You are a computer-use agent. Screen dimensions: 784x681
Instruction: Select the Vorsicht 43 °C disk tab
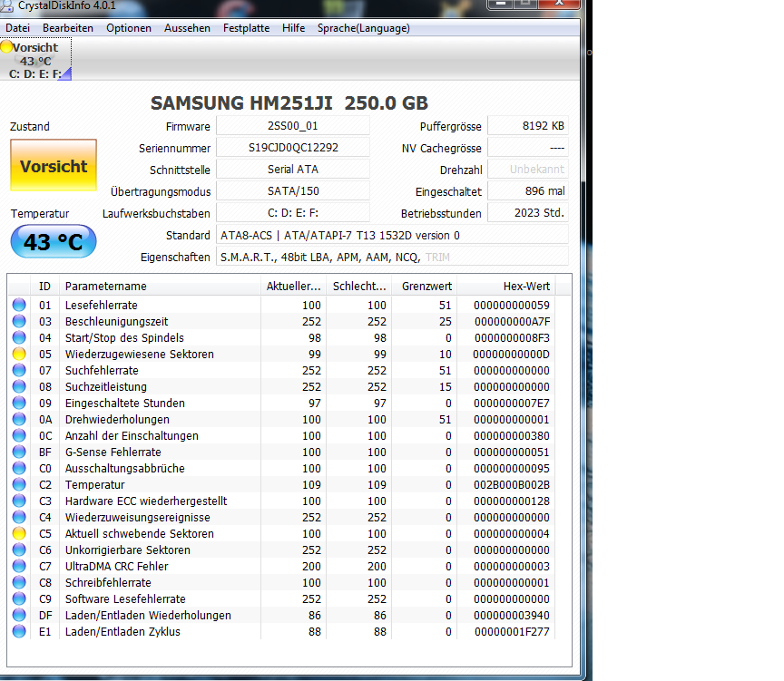[36, 60]
